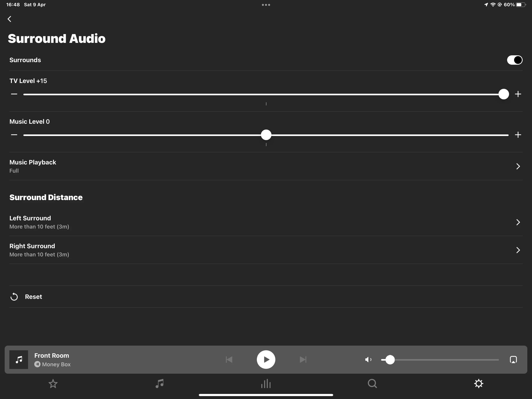Screen dimensions: 532x399
Task: Toggle the Surrounds switch off
Action: (514, 60)
